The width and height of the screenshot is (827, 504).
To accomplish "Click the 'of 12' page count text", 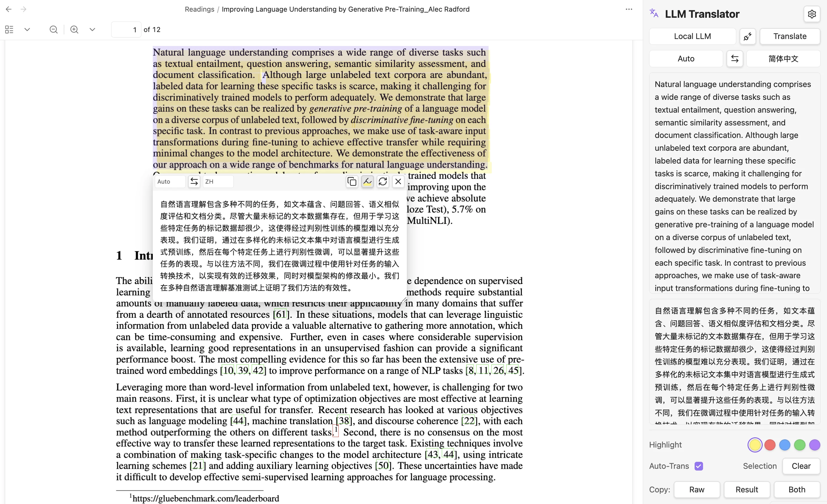I will (152, 29).
